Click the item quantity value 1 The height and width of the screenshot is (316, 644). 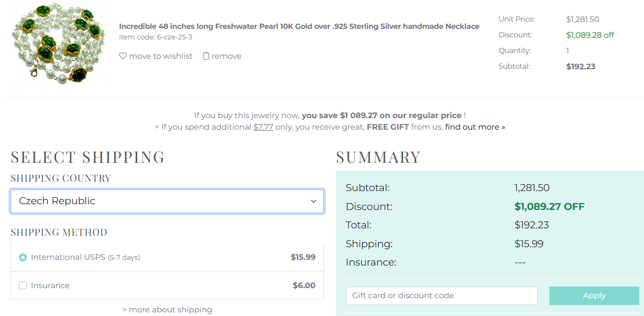[x=568, y=51]
